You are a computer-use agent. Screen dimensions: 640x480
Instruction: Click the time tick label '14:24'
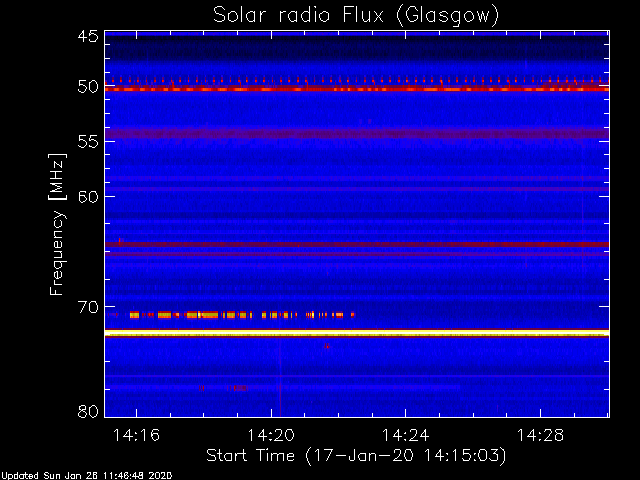[406, 436]
